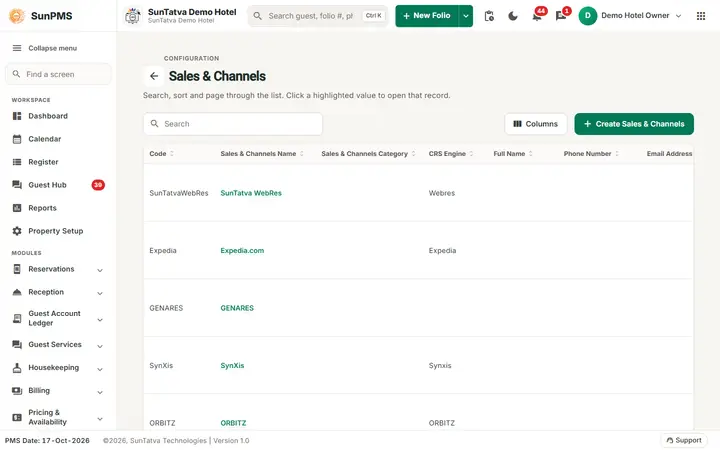Open the New Folio dropdown arrow
Screen dimensions: 720x450
[x=466, y=16]
